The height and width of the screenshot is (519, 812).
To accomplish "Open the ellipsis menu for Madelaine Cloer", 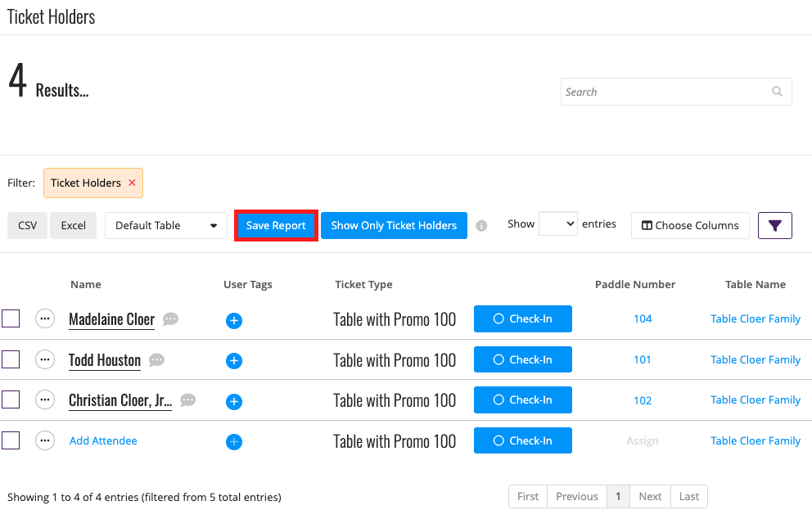I will click(45, 318).
